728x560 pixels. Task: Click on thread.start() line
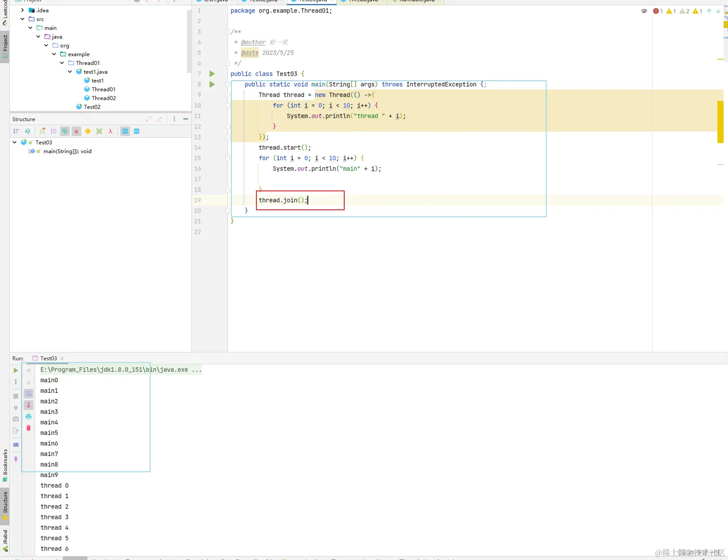pyautogui.click(x=285, y=147)
